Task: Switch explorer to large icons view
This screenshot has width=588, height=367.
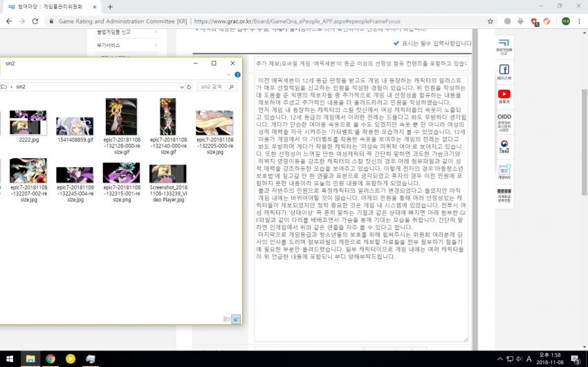Action: (236, 319)
